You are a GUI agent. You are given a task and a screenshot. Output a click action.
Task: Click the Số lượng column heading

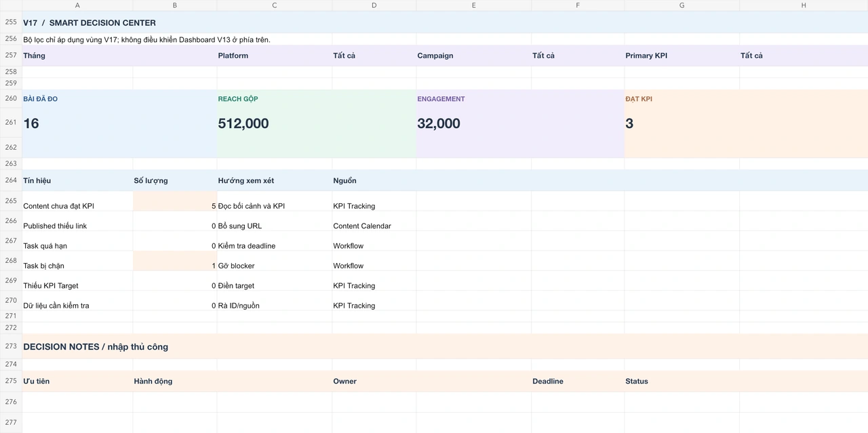coord(151,180)
